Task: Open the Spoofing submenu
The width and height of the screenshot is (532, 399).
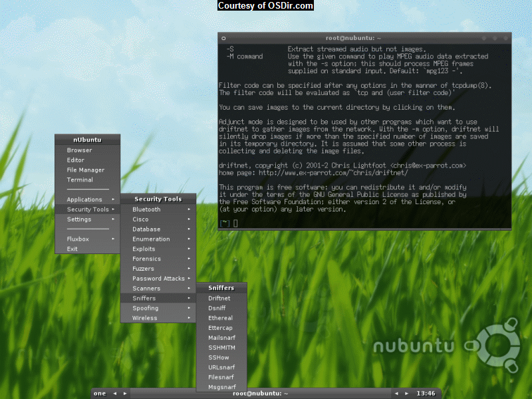Action: (158, 308)
